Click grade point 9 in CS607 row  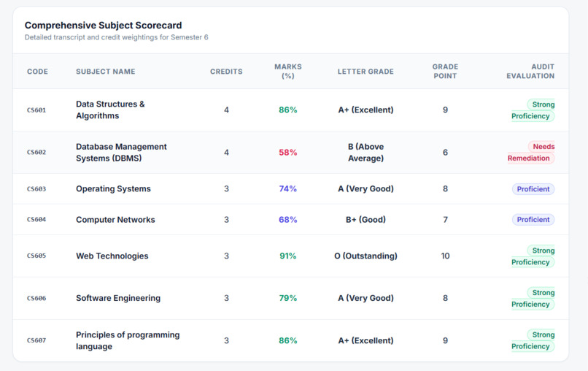tap(445, 340)
